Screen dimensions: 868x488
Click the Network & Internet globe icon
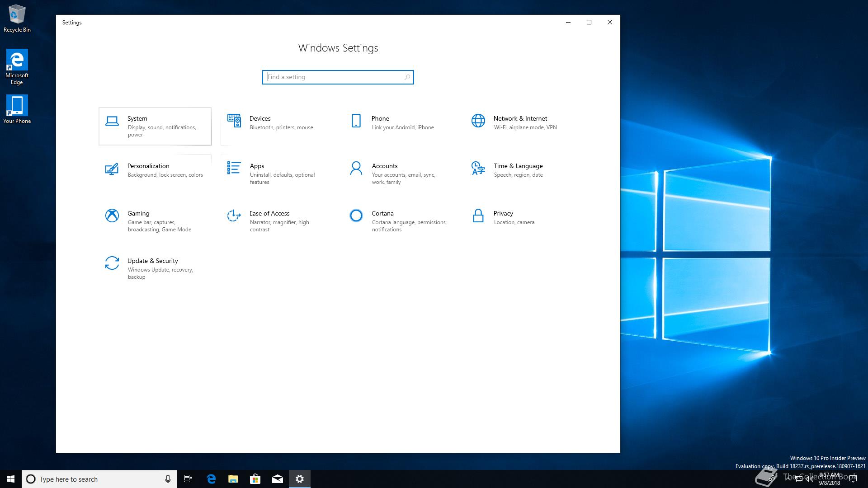478,121
